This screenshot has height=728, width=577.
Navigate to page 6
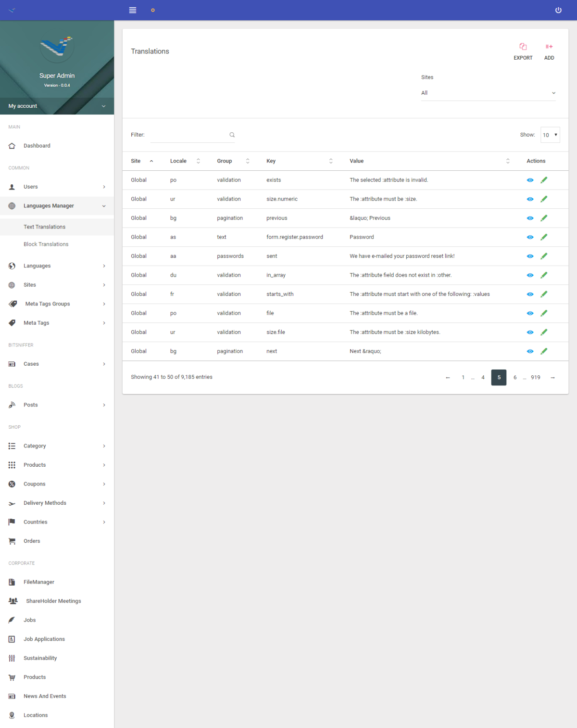(514, 377)
